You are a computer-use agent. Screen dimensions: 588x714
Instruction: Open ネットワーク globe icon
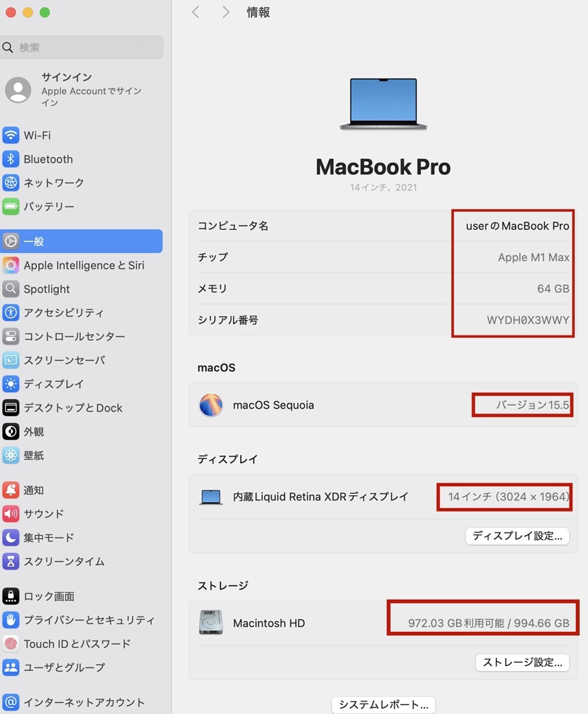(11, 183)
